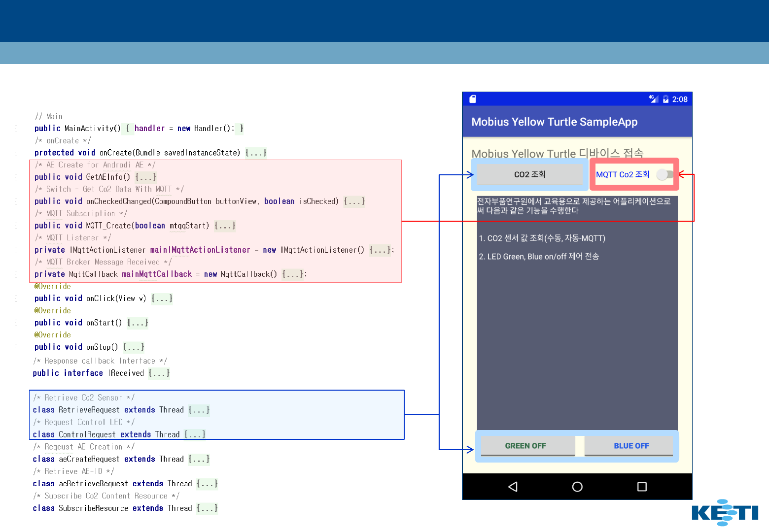Tap the CO2 조회 button
This screenshot has height=532, width=769.
pyautogui.click(x=529, y=174)
